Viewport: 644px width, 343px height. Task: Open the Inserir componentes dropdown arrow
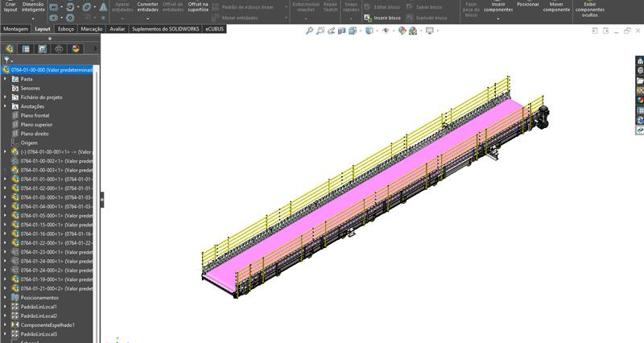click(x=497, y=18)
